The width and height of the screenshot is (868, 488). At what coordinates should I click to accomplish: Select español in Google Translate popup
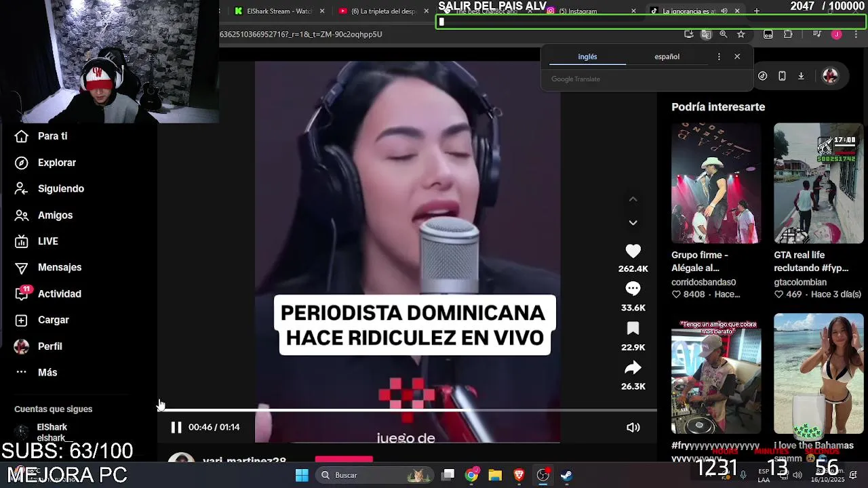667,57
